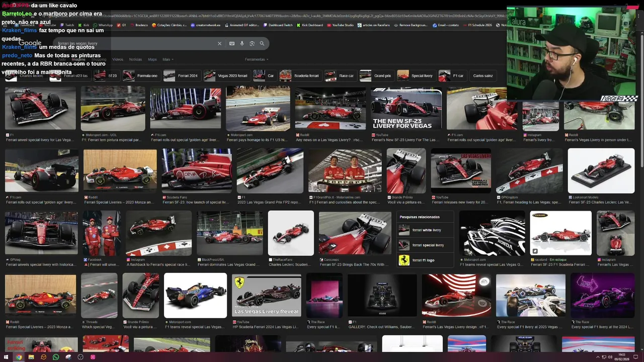The image size is (644, 362).
Task: Open the Honda zebra livery thumbnail
Action: coord(492,233)
